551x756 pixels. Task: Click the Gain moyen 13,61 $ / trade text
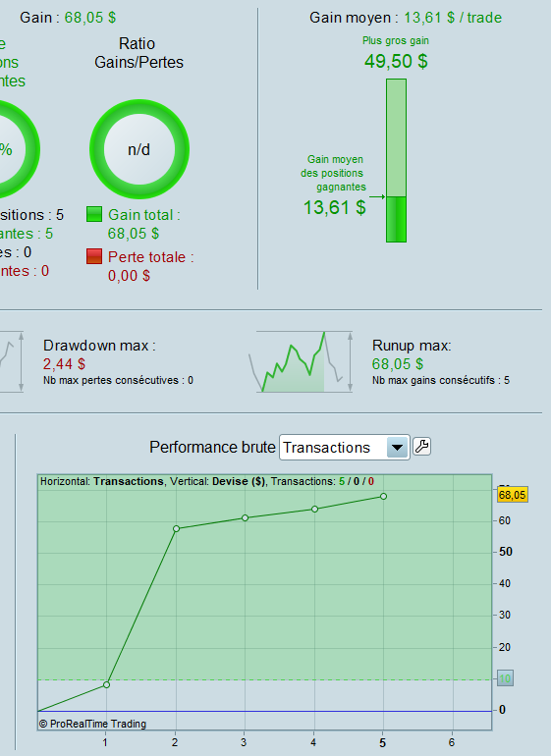pyautogui.click(x=406, y=18)
